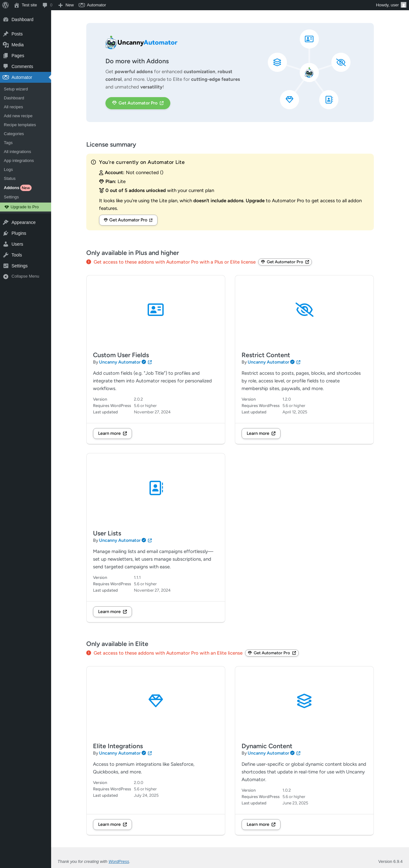Click the Uncanny Automator robot logo

click(111, 42)
